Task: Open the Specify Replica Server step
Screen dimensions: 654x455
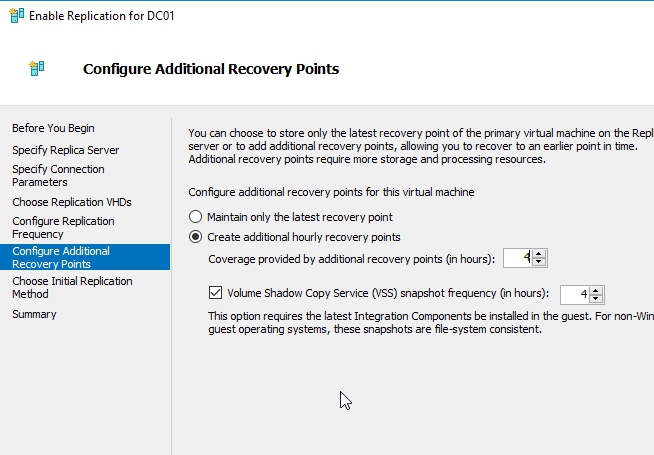Action: pos(65,150)
